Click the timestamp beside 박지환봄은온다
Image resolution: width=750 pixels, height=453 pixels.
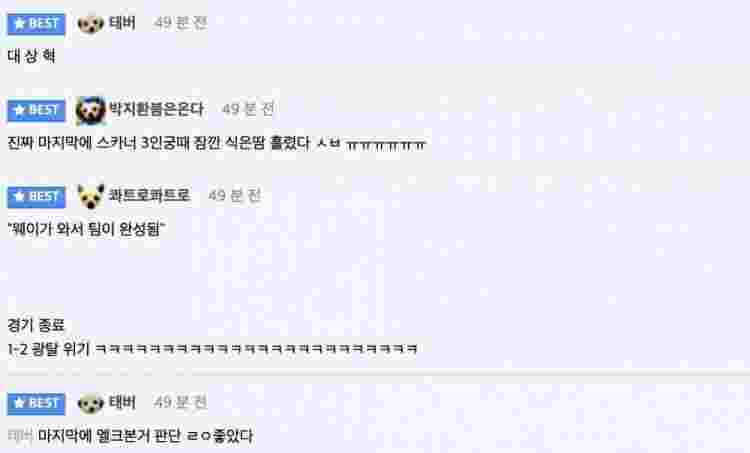[x=248, y=109]
